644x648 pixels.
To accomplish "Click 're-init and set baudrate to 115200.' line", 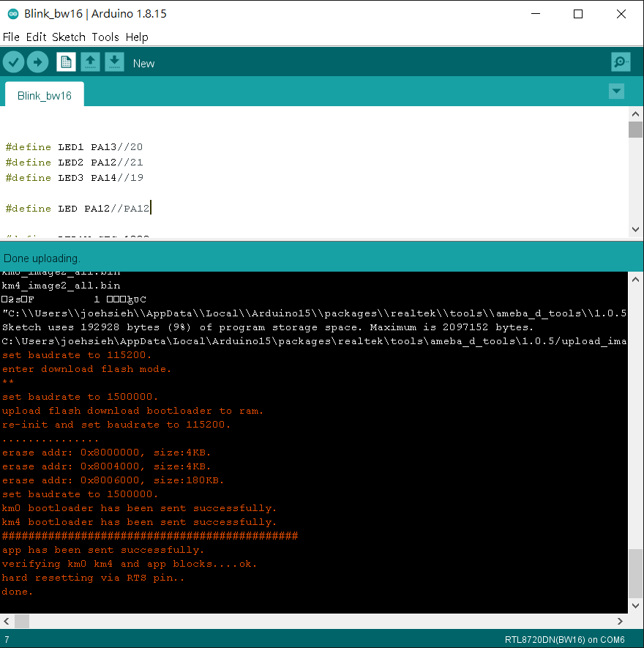I will tap(116, 425).
